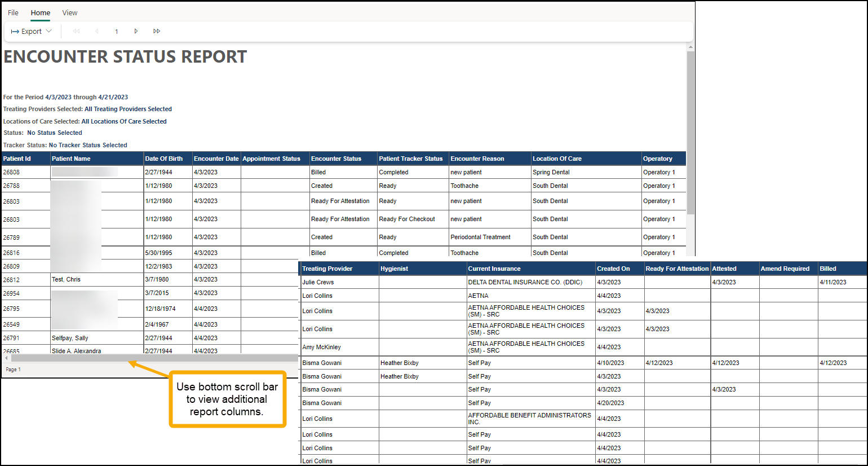Click billed date 4/11/2023
868x466 pixels.
point(833,282)
